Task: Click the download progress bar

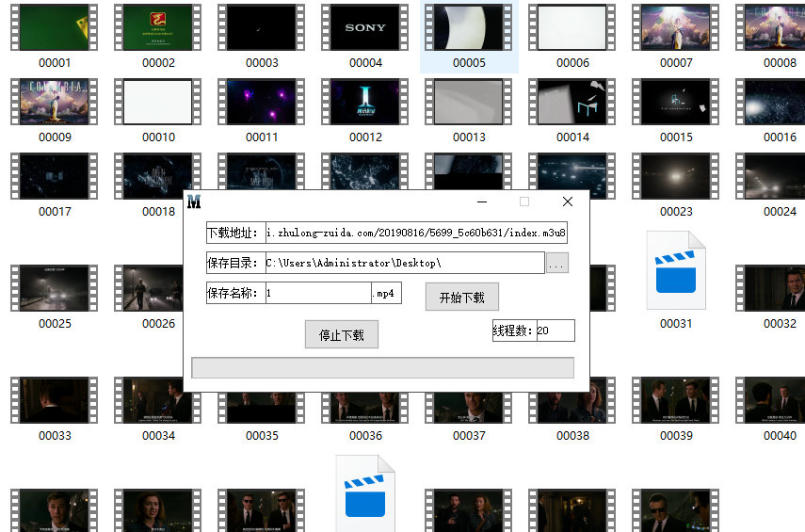Action: tap(382, 367)
